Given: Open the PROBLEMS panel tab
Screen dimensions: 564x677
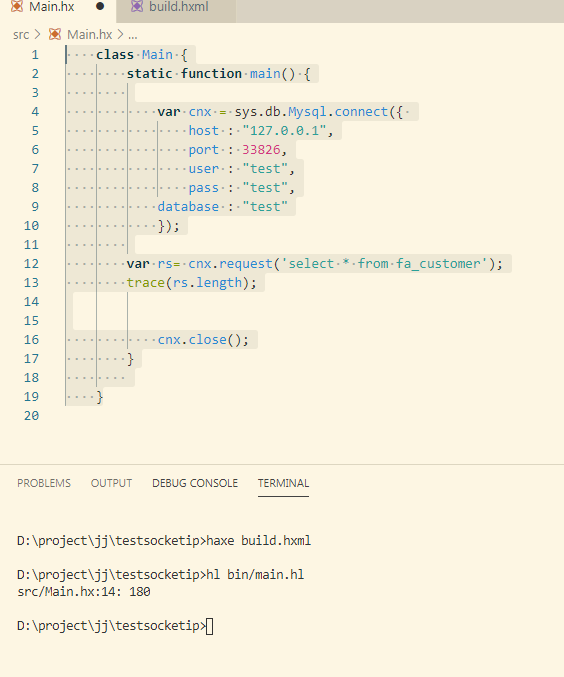Looking at the screenshot, I should (x=44, y=483).
